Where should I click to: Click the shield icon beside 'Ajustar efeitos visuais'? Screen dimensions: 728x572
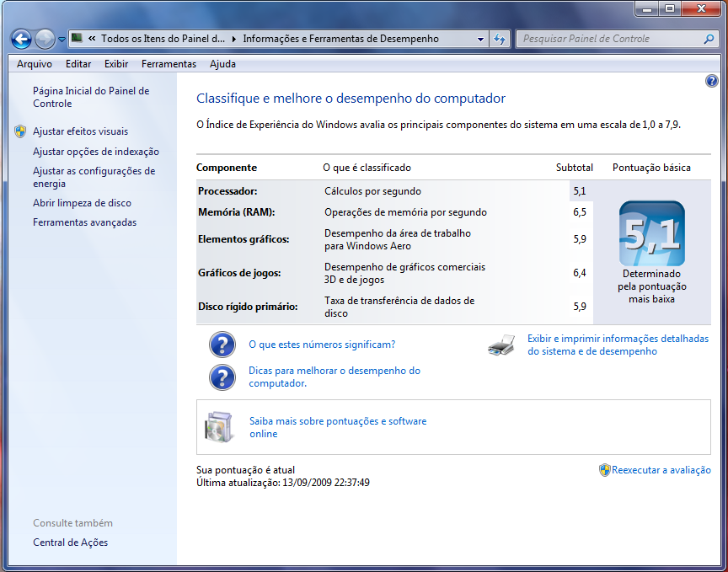[x=19, y=131]
